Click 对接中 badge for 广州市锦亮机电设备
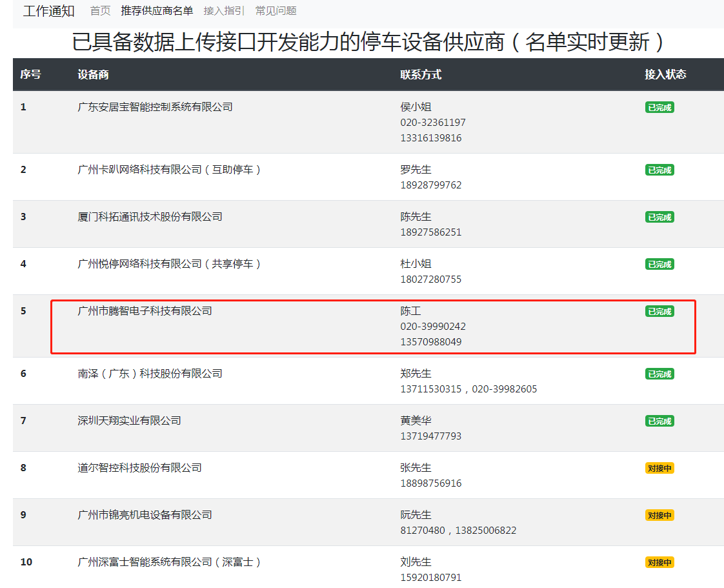 pos(659,516)
